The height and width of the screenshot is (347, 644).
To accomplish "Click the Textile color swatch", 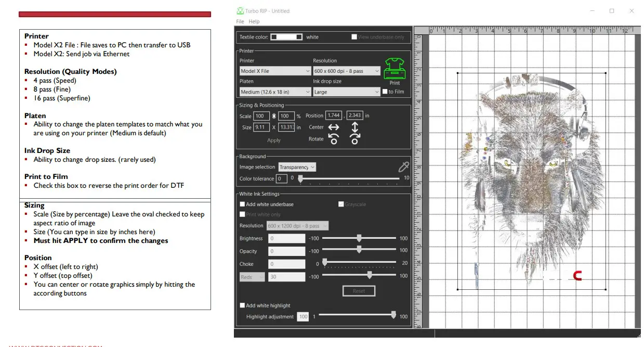I will 287,37.
